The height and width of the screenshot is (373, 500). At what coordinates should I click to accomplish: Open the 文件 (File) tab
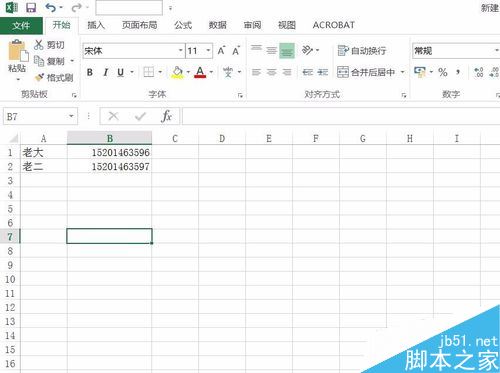click(x=21, y=25)
